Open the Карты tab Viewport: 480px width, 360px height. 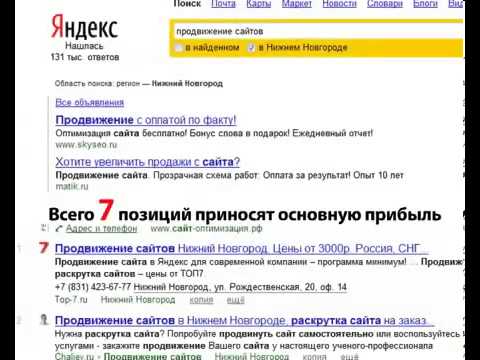[259, 4]
